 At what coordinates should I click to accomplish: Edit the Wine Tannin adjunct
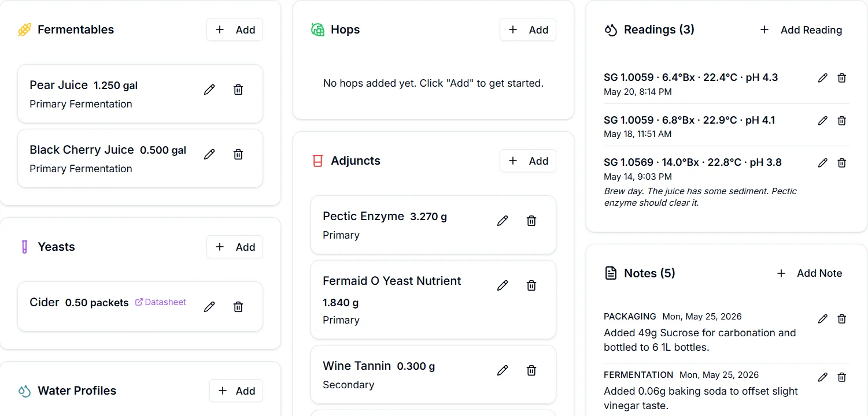tap(503, 370)
